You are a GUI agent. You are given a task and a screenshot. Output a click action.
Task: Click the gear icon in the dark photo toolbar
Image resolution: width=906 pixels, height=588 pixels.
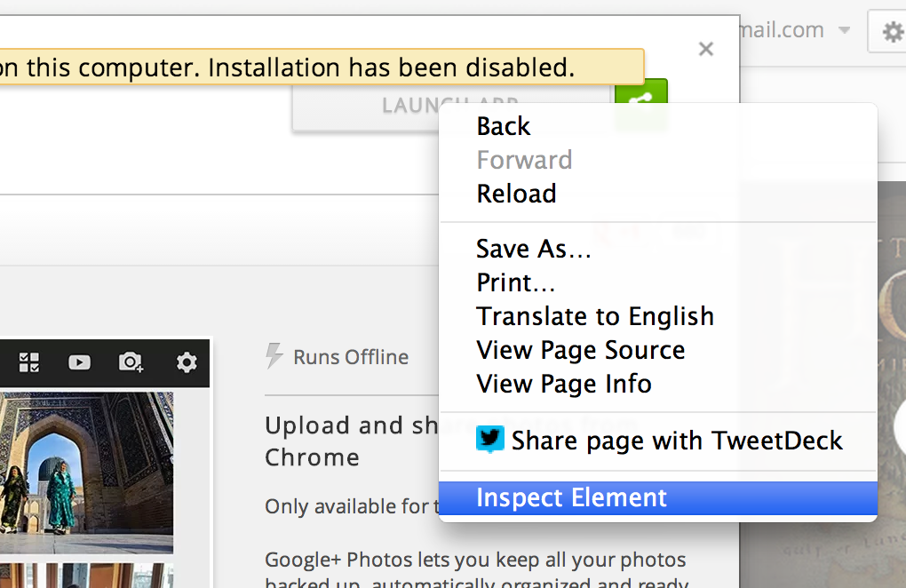[187, 362]
